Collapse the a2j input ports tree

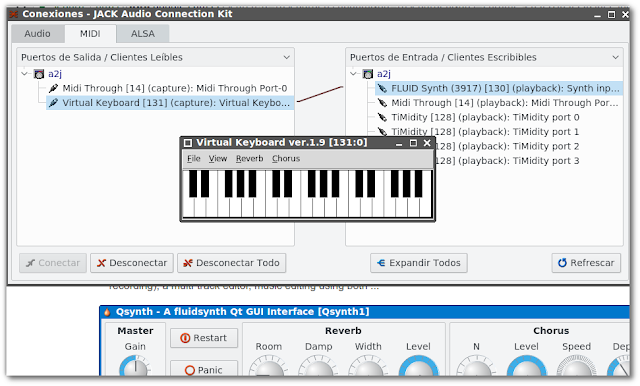point(354,74)
